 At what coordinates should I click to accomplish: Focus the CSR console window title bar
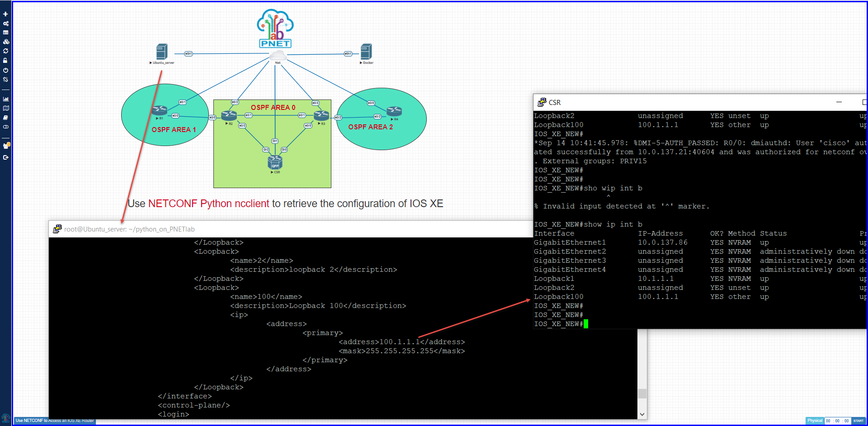[x=678, y=102]
